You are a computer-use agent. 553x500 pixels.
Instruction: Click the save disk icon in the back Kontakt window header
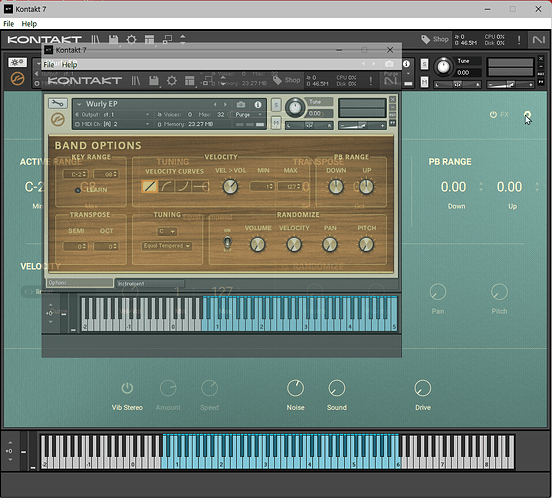[113, 39]
